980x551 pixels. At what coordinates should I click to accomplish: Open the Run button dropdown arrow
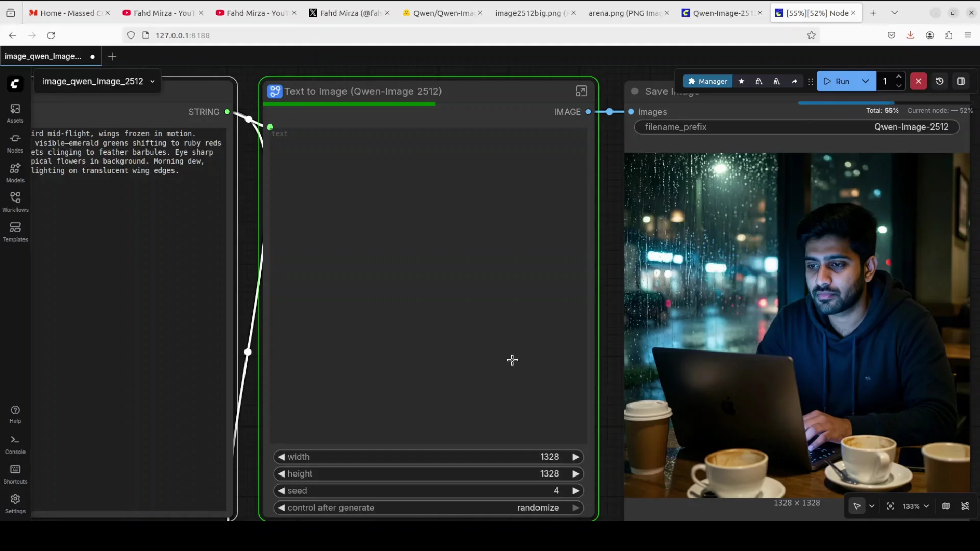(x=866, y=81)
